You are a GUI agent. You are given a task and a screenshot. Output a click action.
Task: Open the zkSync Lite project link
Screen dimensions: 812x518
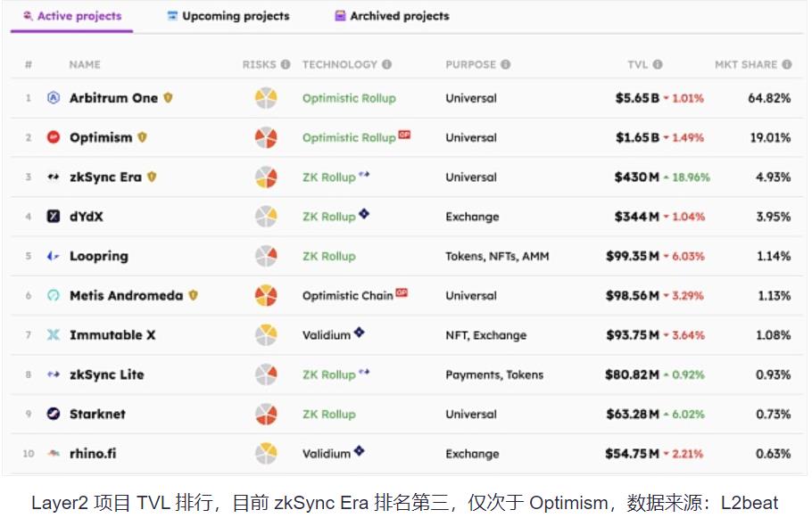107,374
